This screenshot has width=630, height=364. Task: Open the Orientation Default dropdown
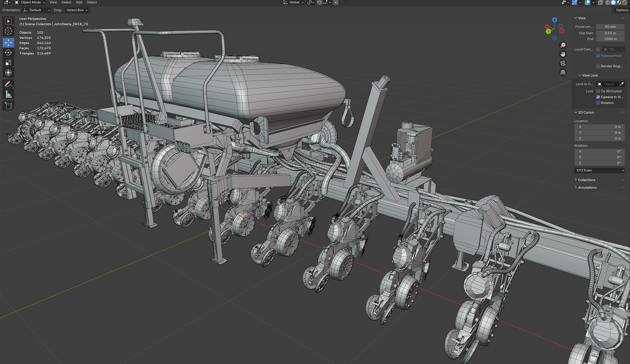[x=37, y=10]
